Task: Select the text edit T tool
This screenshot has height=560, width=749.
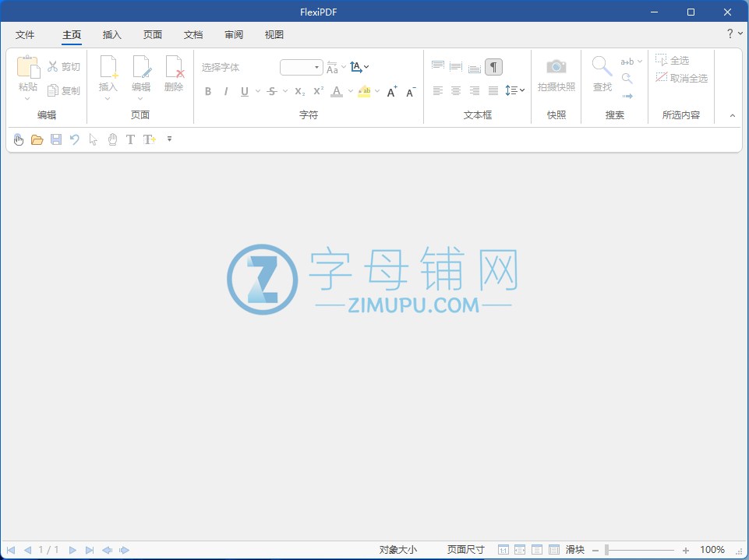Action: coord(130,139)
